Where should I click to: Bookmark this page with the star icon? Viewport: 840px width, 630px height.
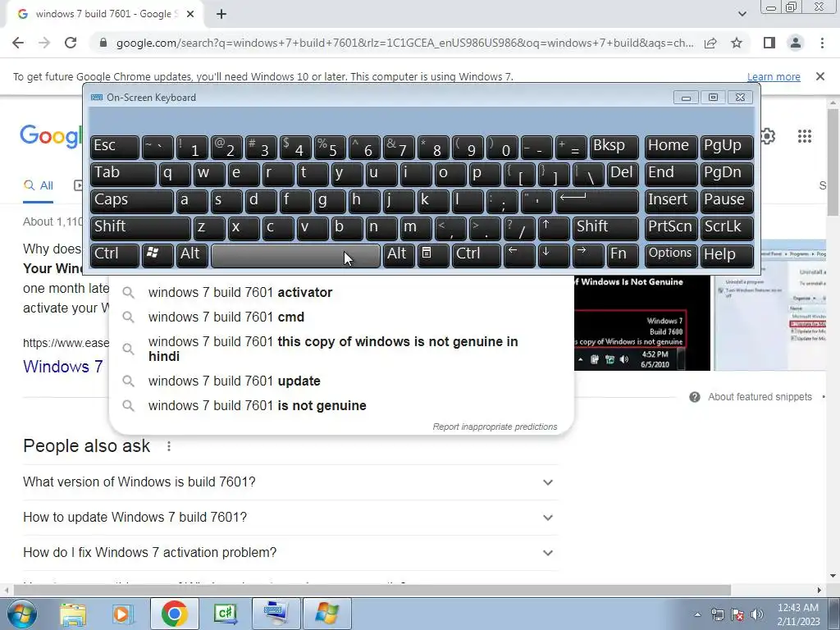pos(737,43)
